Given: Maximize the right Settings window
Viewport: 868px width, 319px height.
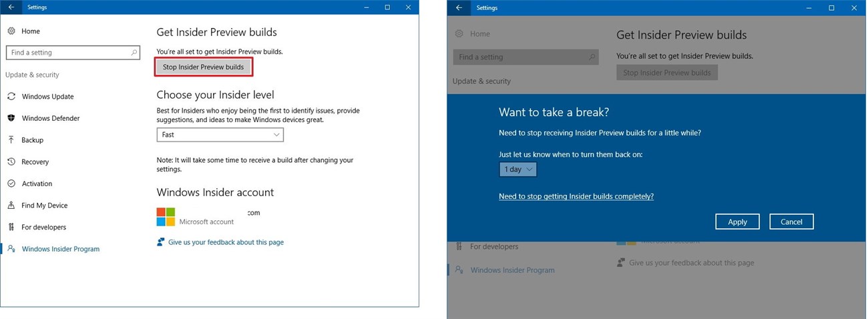Looking at the screenshot, I should tap(831, 7).
